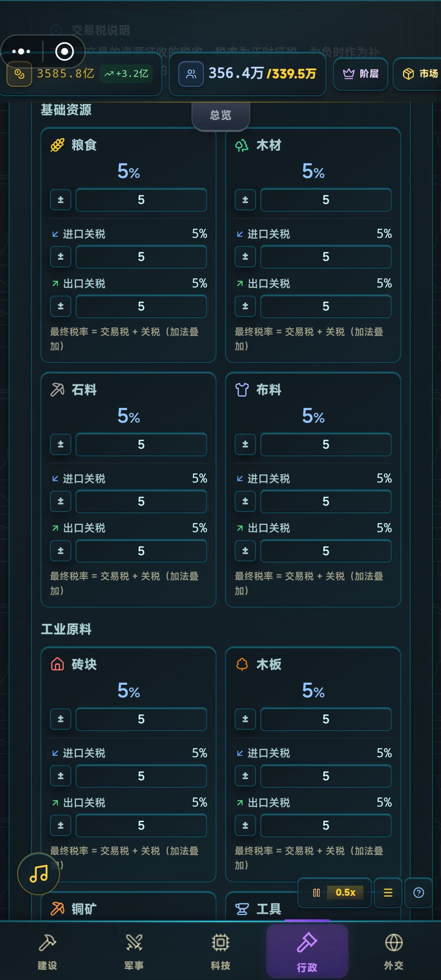Click the trophy icon on the 工具 card
Image resolution: width=441 pixels, height=980 pixels.
click(x=241, y=909)
